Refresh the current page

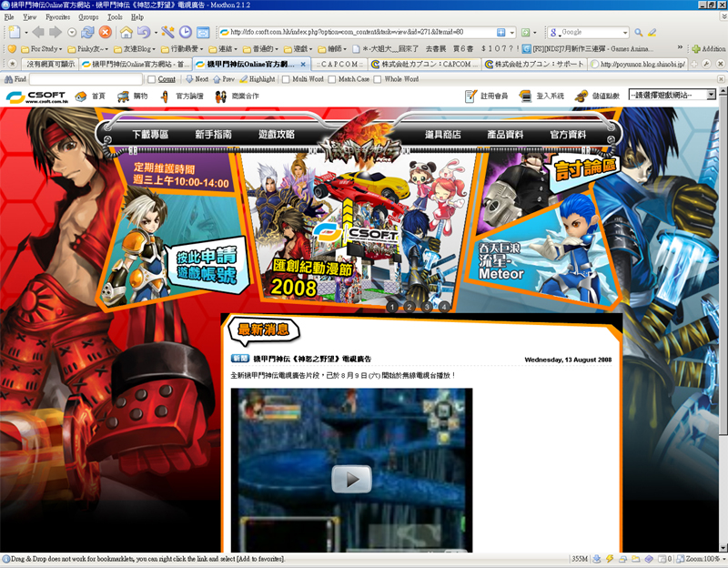[87, 33]
